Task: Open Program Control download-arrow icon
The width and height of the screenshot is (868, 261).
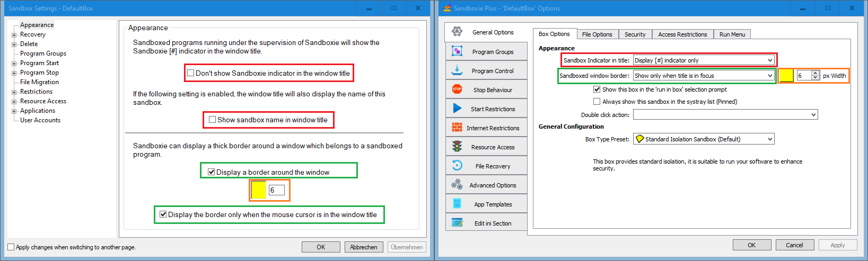Action: tap(457, 70)
